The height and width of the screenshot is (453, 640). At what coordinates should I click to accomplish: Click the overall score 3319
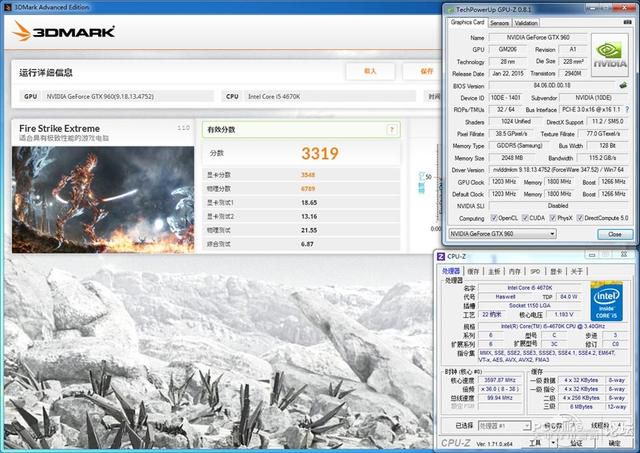tap(320, 153)
